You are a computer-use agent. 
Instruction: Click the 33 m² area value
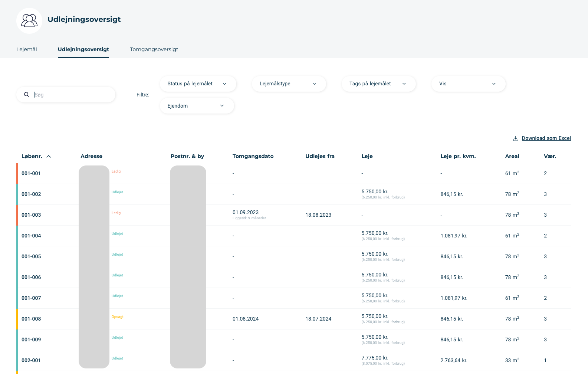click(x=512, y=360)
